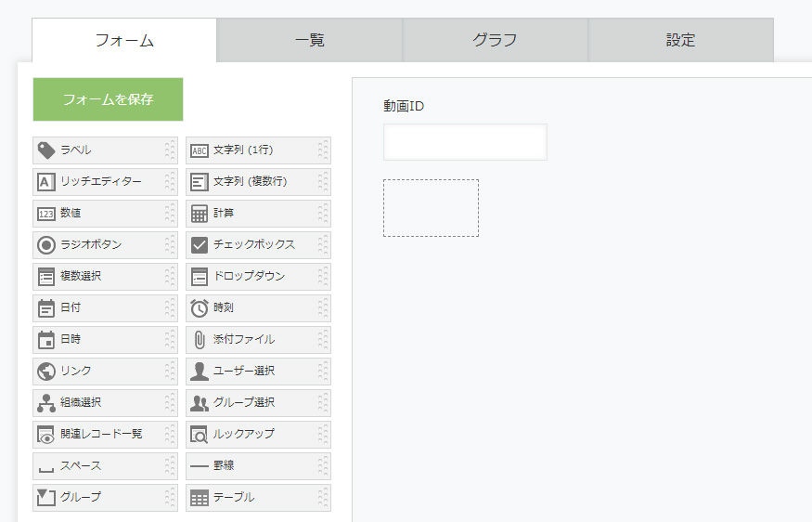
Task: Select the リンク globe icon
Action: tap(46, 372)
